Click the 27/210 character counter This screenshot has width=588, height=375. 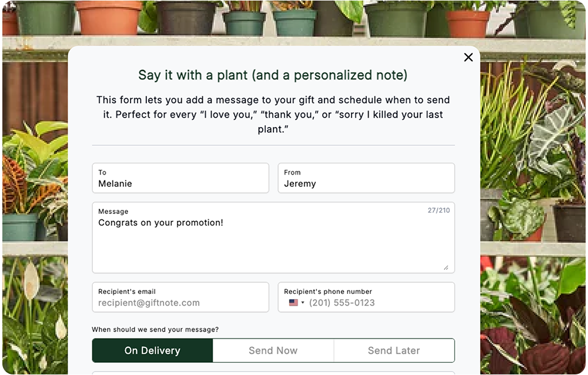439,210
